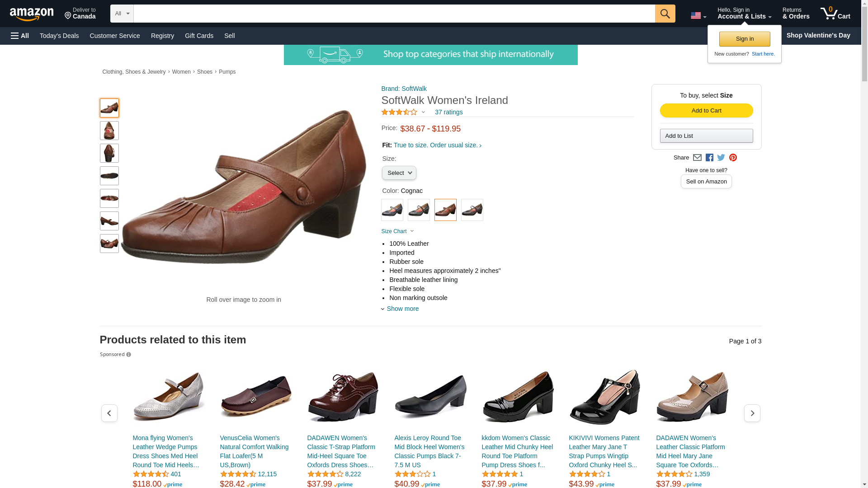This screenshot has width=868, height=488.
Task: Expand Show more product details
Action: (x=402, y=309)
